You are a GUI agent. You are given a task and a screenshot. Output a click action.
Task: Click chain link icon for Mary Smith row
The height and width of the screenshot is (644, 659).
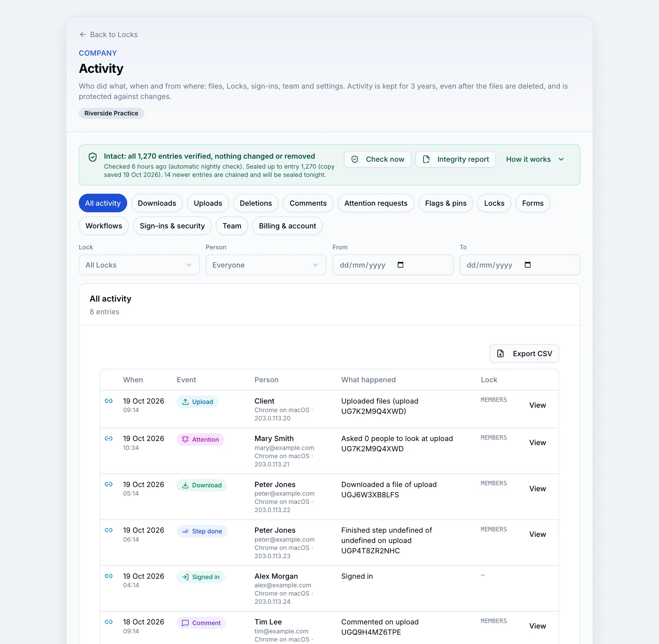[x=109, y=438]
